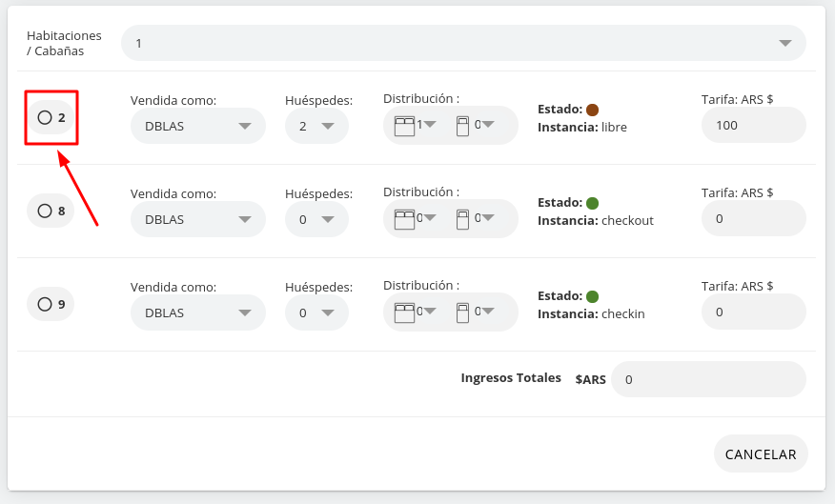Click the brown Estado dot for room 2

click(592, 110)
